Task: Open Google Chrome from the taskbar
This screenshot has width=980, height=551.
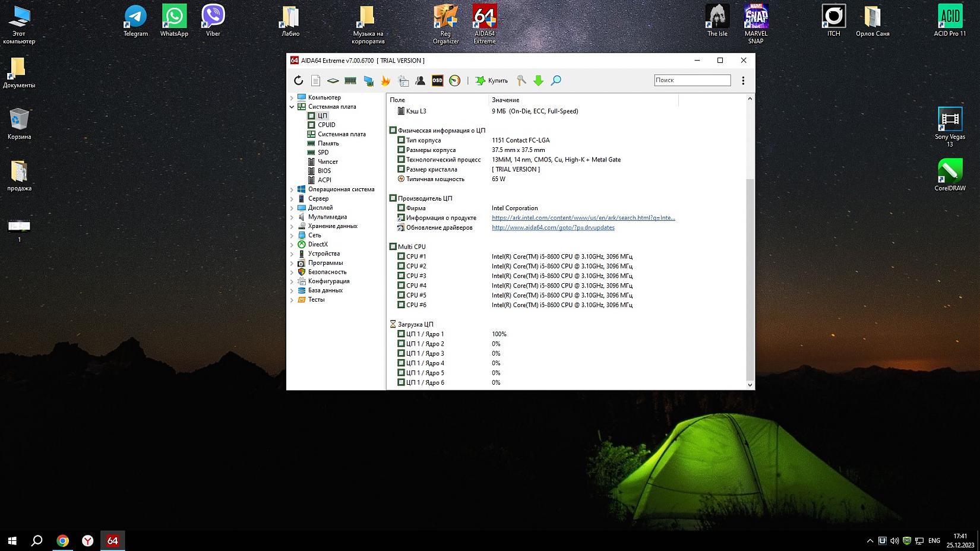Action: pyautogui.click(x=62, y=540)
